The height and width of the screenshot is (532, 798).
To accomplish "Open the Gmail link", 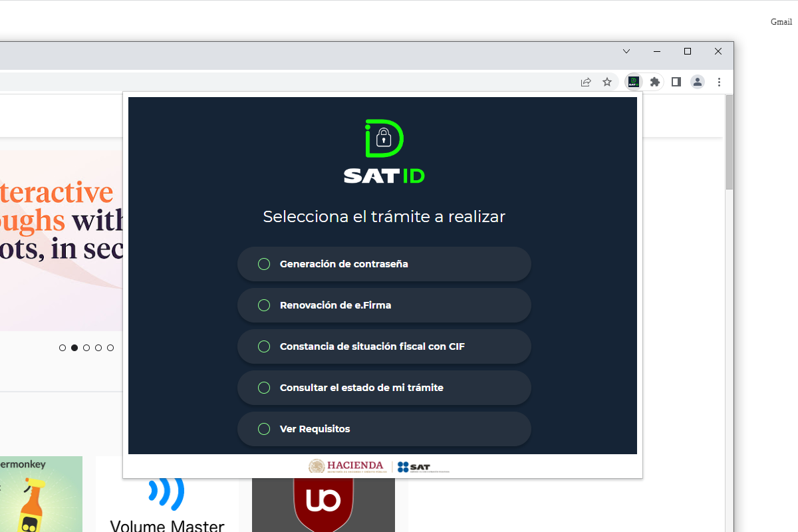I will click(781, 22).
